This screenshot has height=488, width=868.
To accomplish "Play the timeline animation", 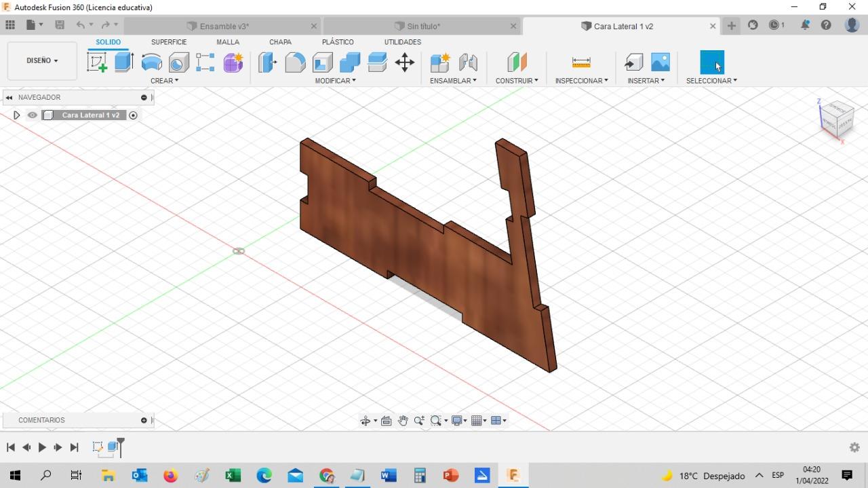I will coord(42,447).
